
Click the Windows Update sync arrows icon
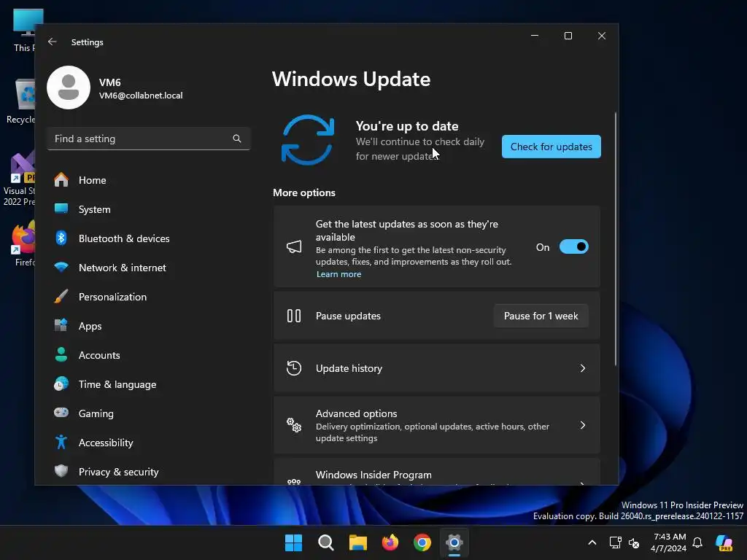308,140
